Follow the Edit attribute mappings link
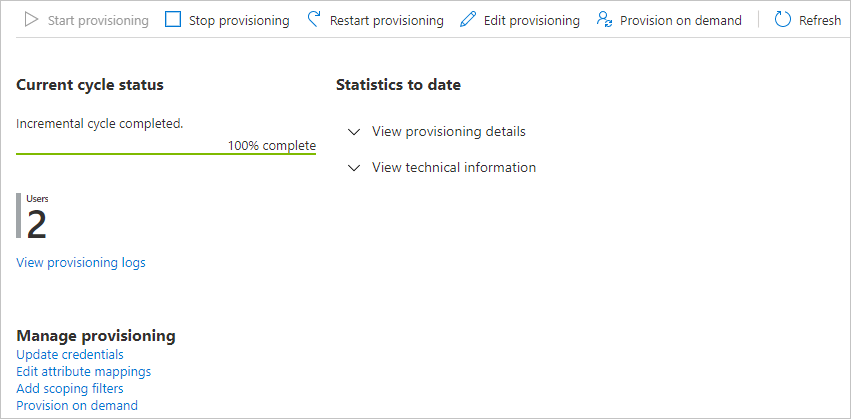 [84, 371]
